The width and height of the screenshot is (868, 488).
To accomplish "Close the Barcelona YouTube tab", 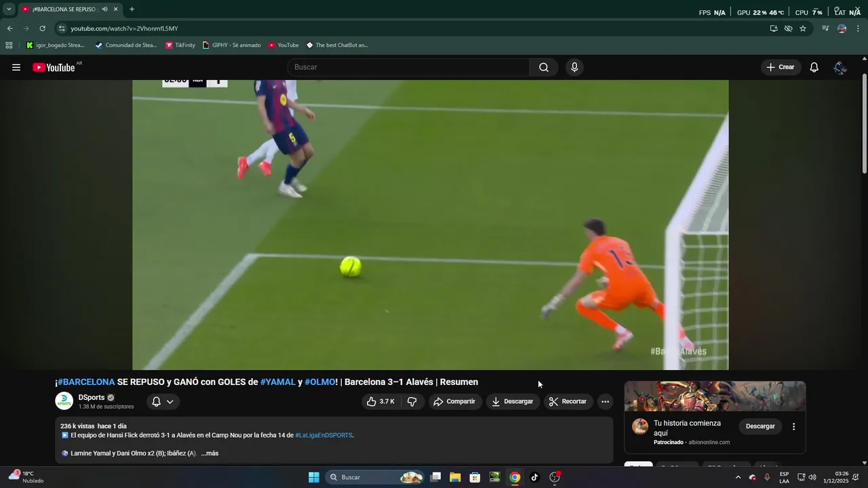I will click(115, 9).
